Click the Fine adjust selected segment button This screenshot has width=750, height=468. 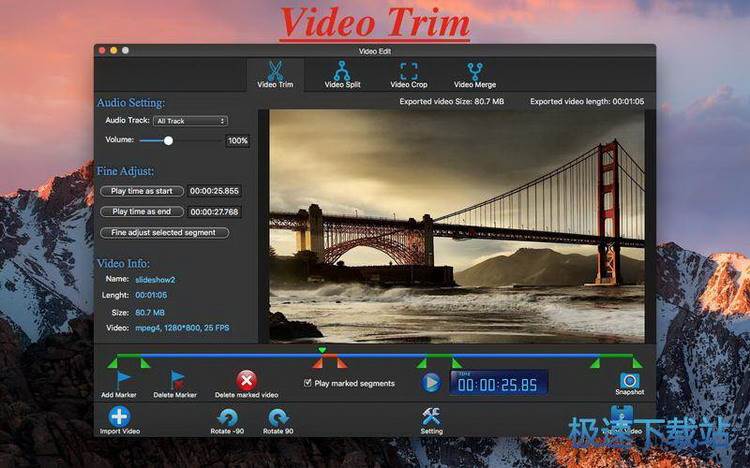click(x=165, y=233)
